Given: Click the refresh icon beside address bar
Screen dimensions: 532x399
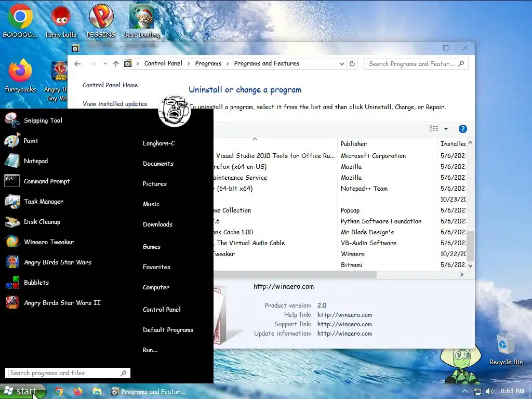Looking at the screenshot, I should click(x=352, y=63).
